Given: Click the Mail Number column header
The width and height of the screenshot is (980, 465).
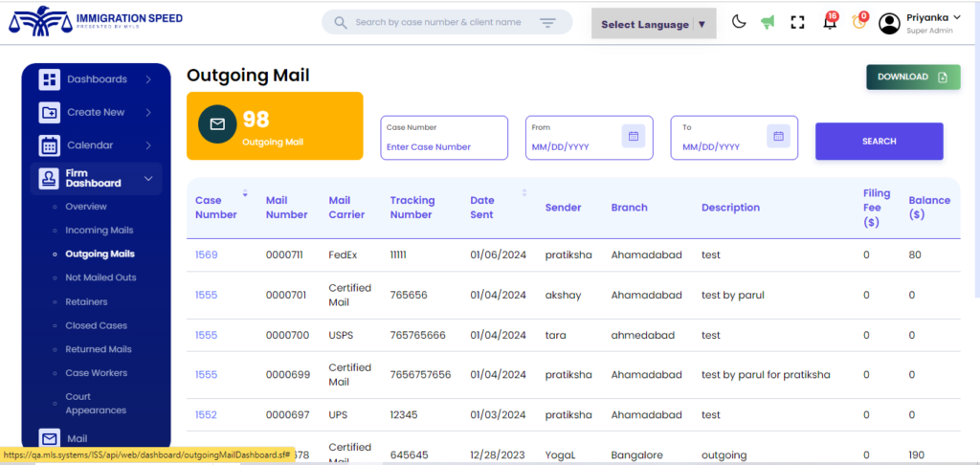Looking at the screenshot, I should pos(287,208).
